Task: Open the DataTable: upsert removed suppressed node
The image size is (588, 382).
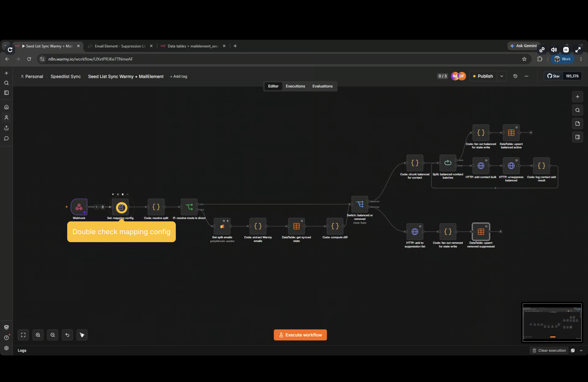Action: click(x=481, y=232)
